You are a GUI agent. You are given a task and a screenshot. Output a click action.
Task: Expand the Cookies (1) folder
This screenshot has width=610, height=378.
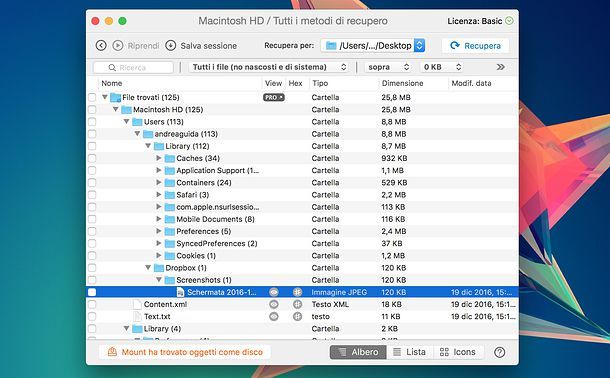159,256
